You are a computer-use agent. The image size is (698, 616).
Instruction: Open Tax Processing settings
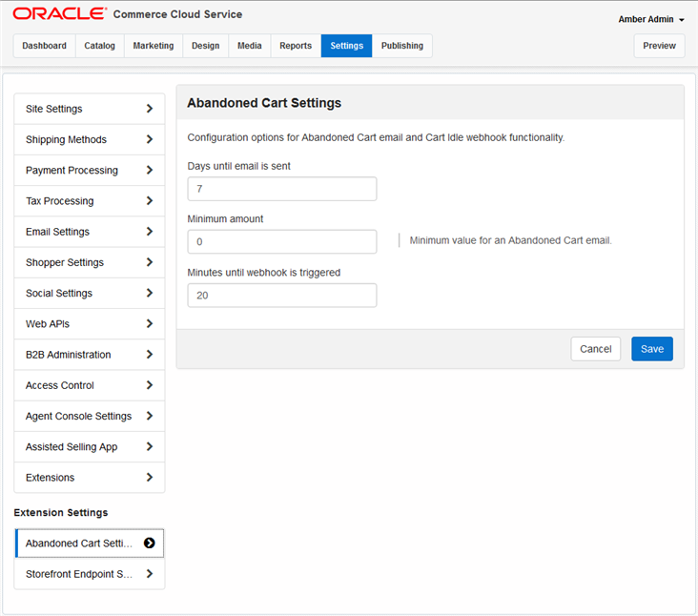click(x=90, y=201)
